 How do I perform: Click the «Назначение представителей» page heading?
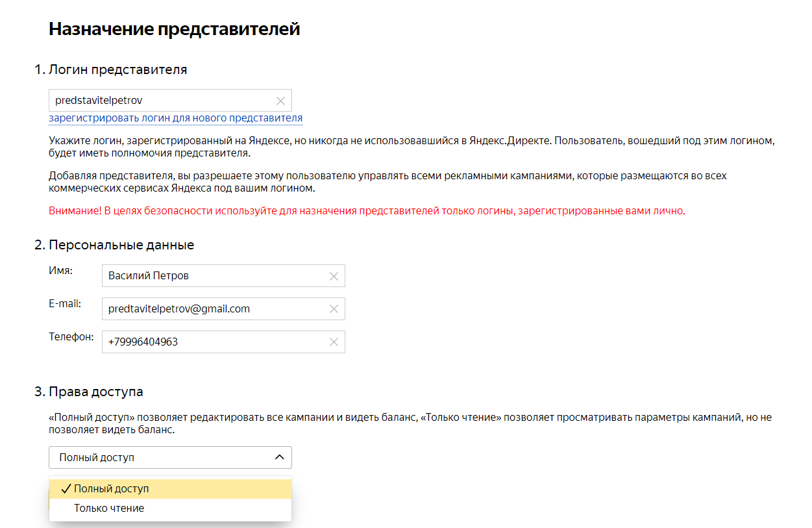pyautogui.click(x=174, y=29)
